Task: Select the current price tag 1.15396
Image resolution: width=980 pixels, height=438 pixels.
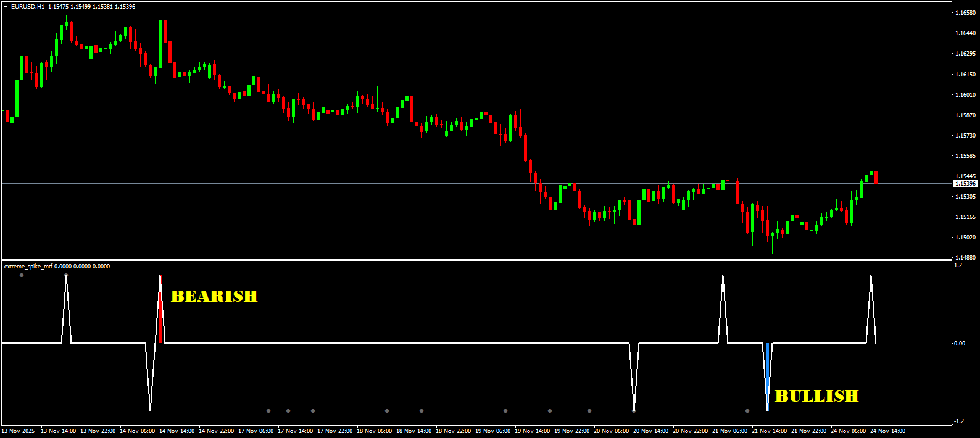Action: pyautogui.click(x=965, y=184)
